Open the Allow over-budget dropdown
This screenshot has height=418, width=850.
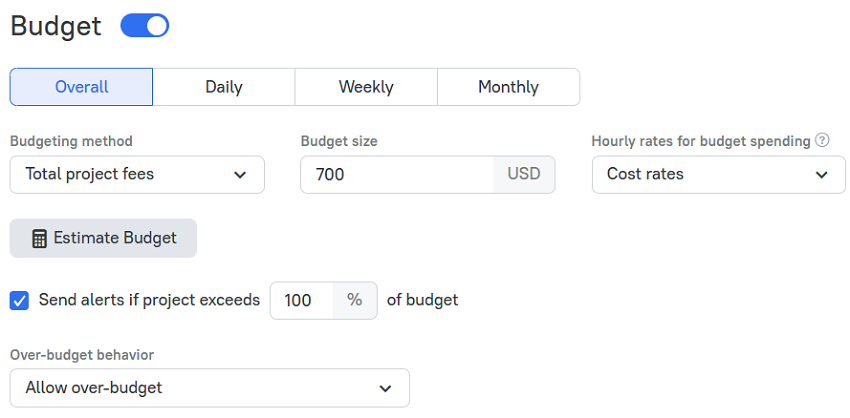[x=210, y=388]
